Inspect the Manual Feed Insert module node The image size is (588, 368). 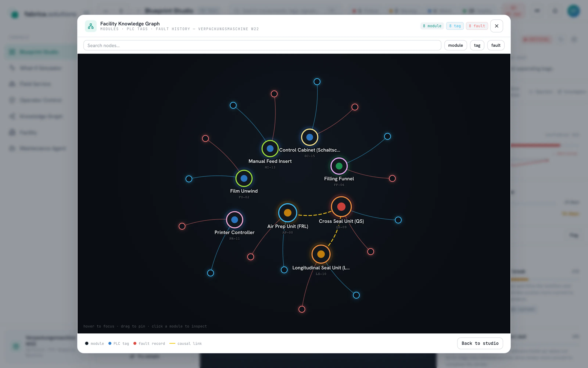(x=270, y=148)
